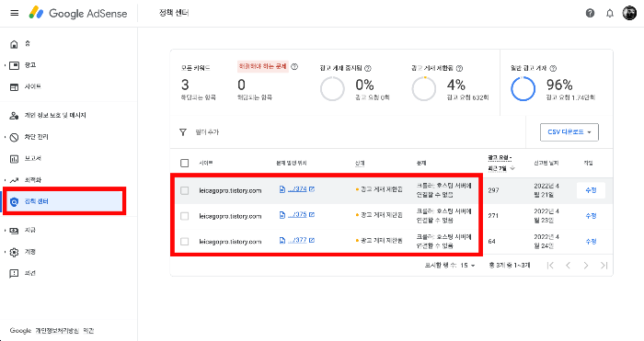Click 수정 for the row with 271 requests
This screenshot has height=341, width=644.
click(x=591, y=216)
